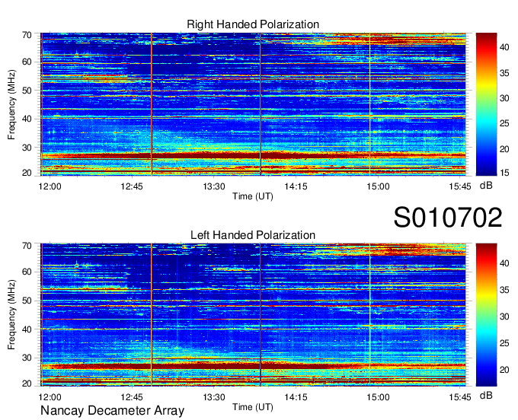Click 70 MHz tick on Right Handed plot
The height and width of the screenshot is (420, 518).
(27, 35)
